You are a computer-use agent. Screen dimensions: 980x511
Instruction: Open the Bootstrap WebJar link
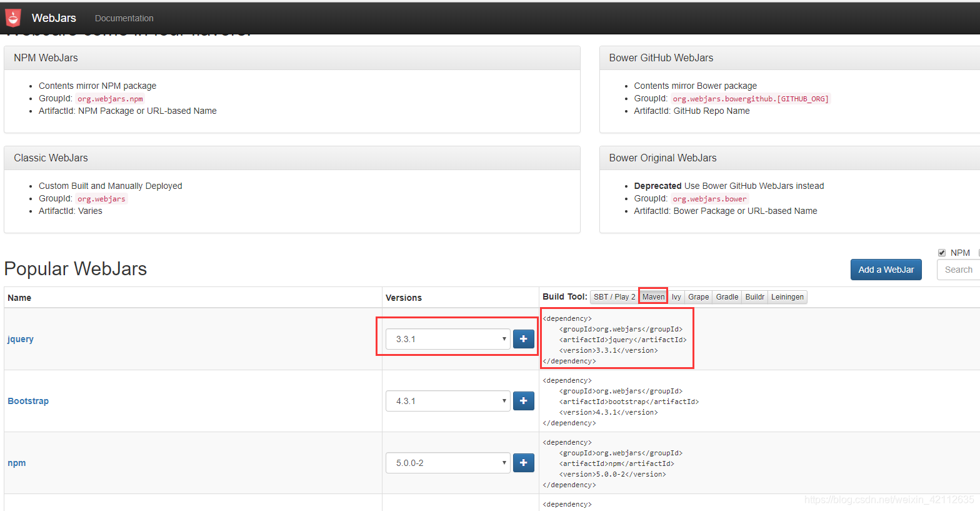[28, 401]
